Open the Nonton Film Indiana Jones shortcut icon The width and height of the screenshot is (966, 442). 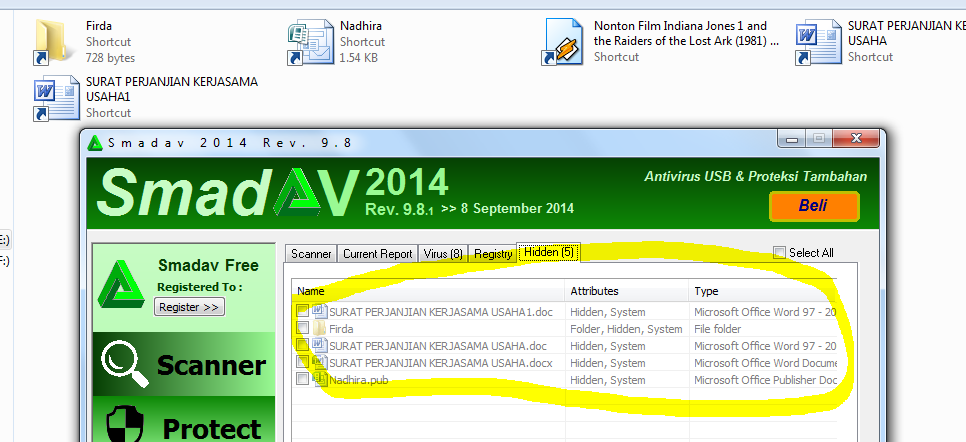562,42
